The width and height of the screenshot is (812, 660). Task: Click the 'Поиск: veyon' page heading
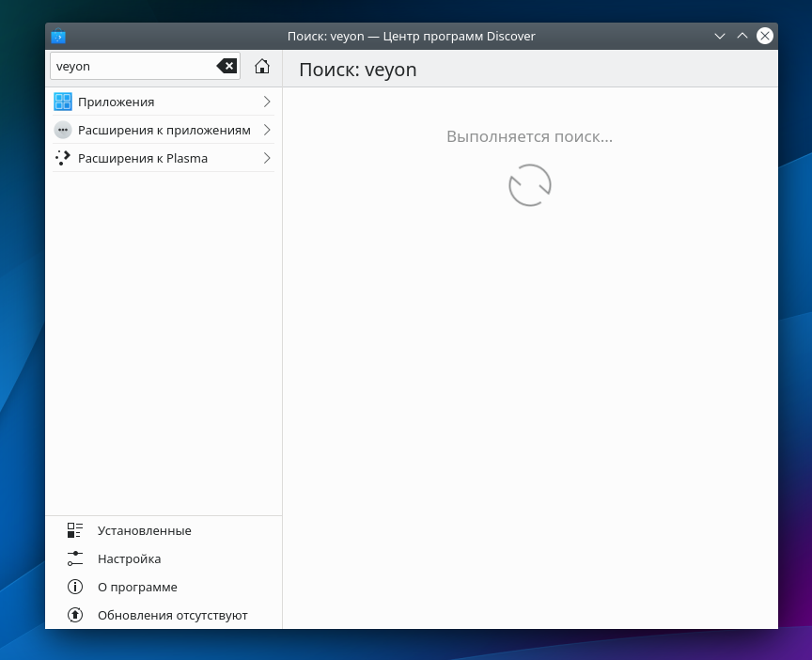(x=358, y=70)
